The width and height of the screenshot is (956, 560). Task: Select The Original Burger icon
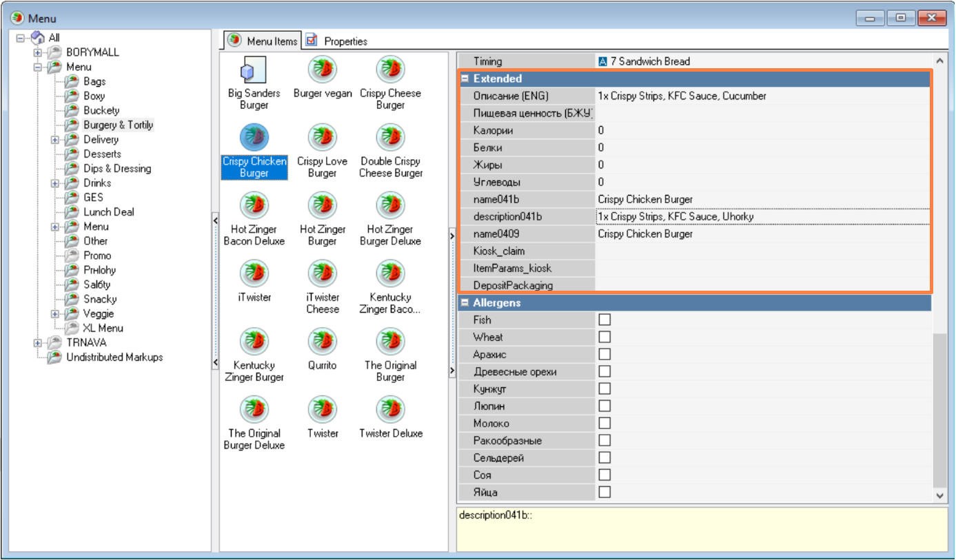[x=390, y=342]
